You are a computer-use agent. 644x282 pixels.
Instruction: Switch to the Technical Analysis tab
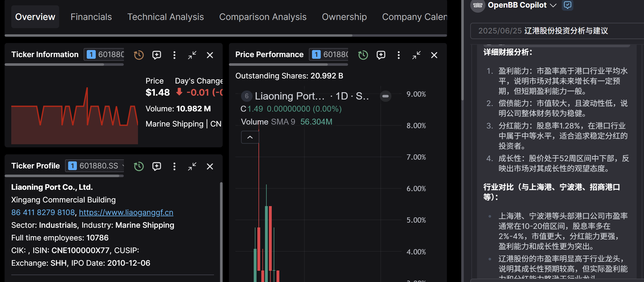pyautogui.click(x=166, y=17)
